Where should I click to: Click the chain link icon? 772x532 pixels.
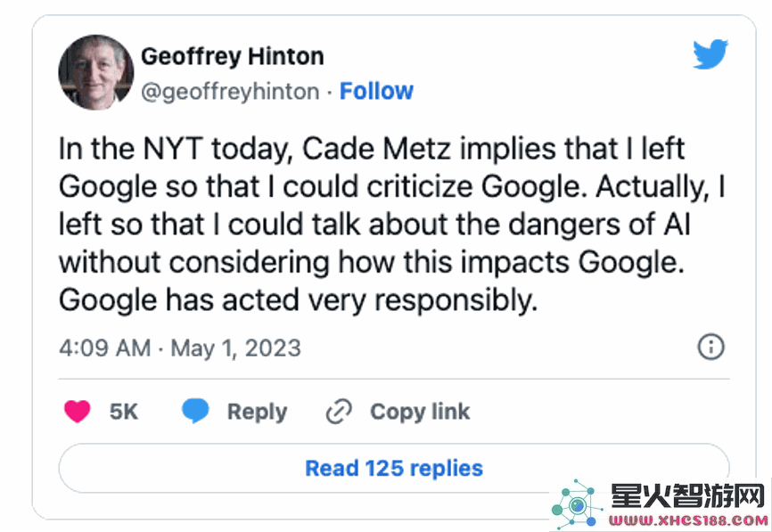(340, 412)
